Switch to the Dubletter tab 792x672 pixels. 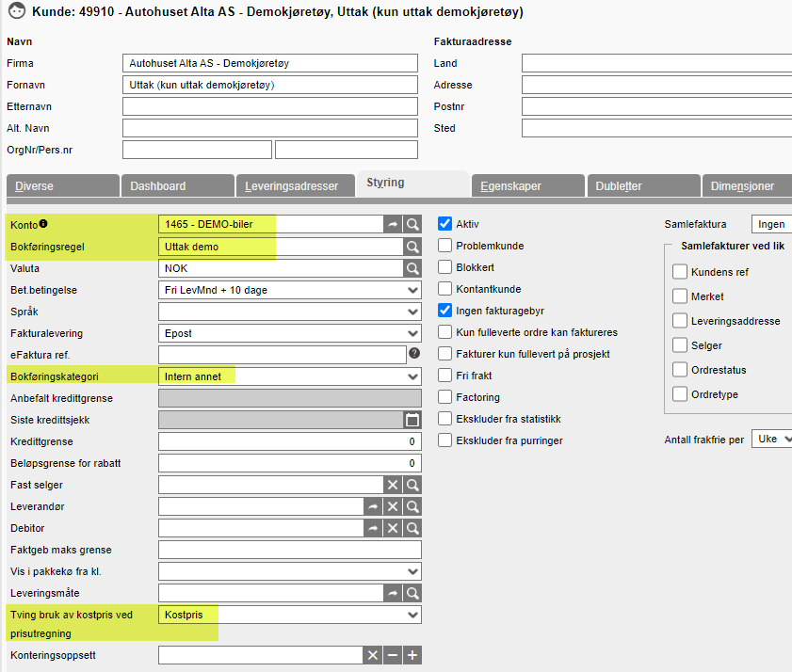tap(643, 185)
